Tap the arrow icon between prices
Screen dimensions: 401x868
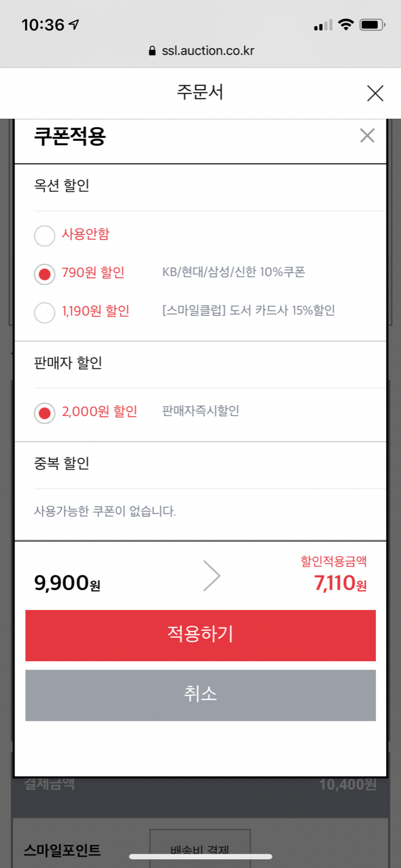point(212,577)
